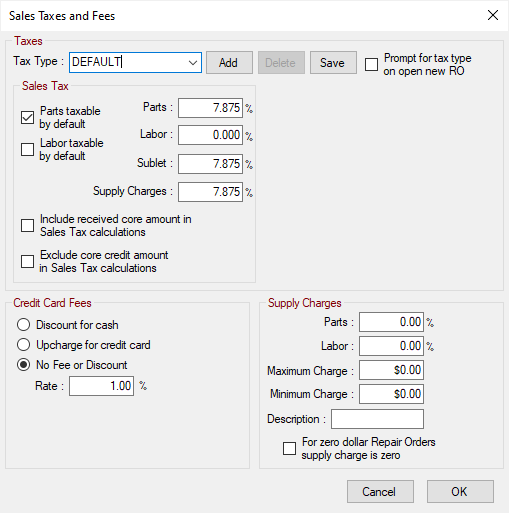Click the Save button

click(333, 63)
